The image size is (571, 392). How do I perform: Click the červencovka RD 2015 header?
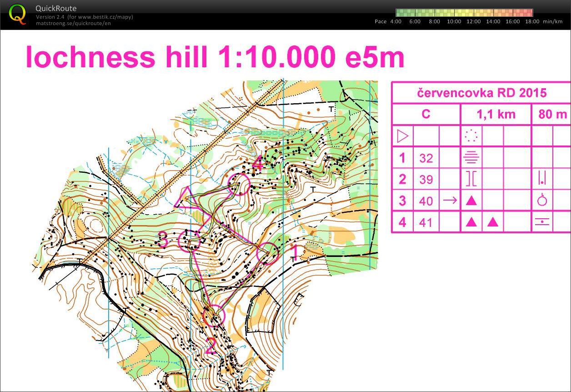[481, 93]
